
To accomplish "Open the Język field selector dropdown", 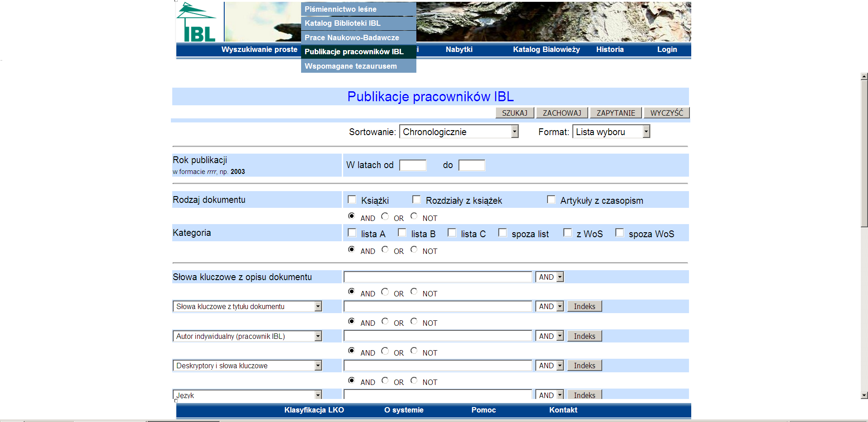I will [x=247, y=395].
